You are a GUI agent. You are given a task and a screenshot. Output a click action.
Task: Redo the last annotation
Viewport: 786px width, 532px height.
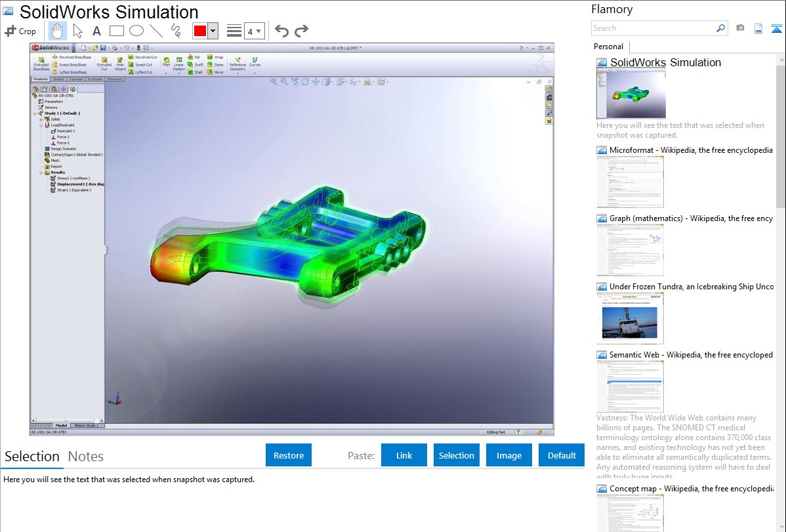click(x=301, y=31)
